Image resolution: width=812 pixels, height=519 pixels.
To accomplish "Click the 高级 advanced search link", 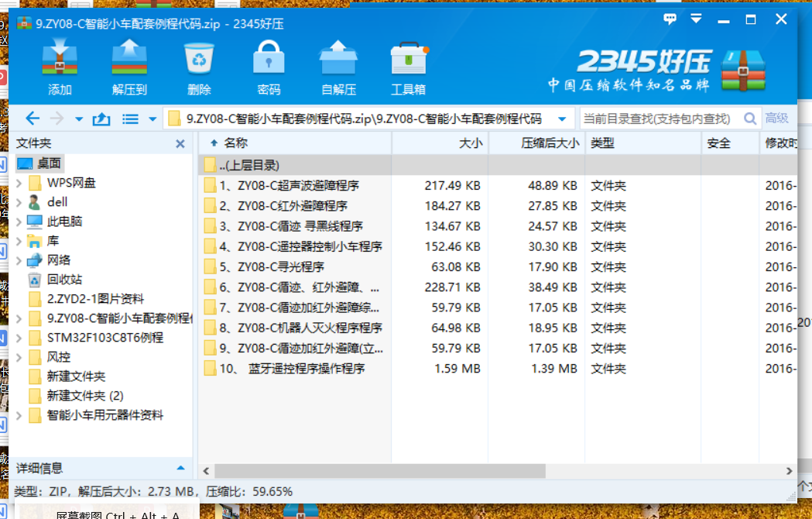I will coord(777,119).
